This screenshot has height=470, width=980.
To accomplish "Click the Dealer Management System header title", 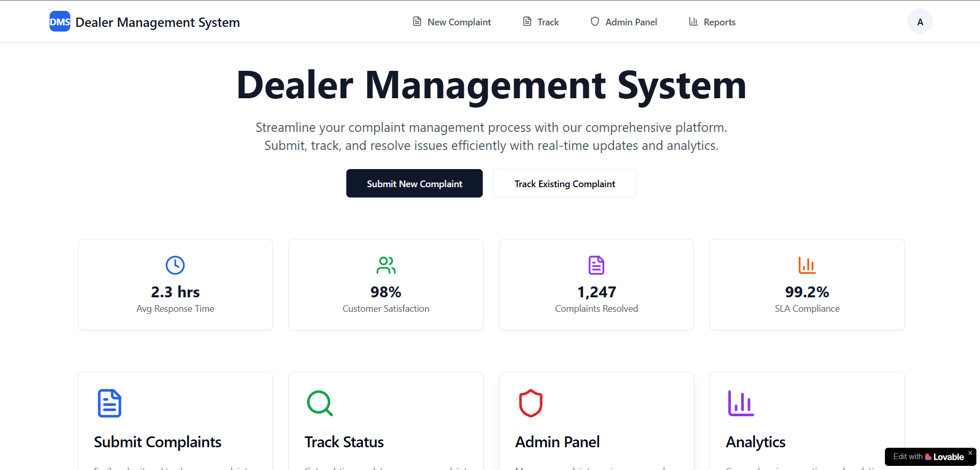I will coord(158,22).
